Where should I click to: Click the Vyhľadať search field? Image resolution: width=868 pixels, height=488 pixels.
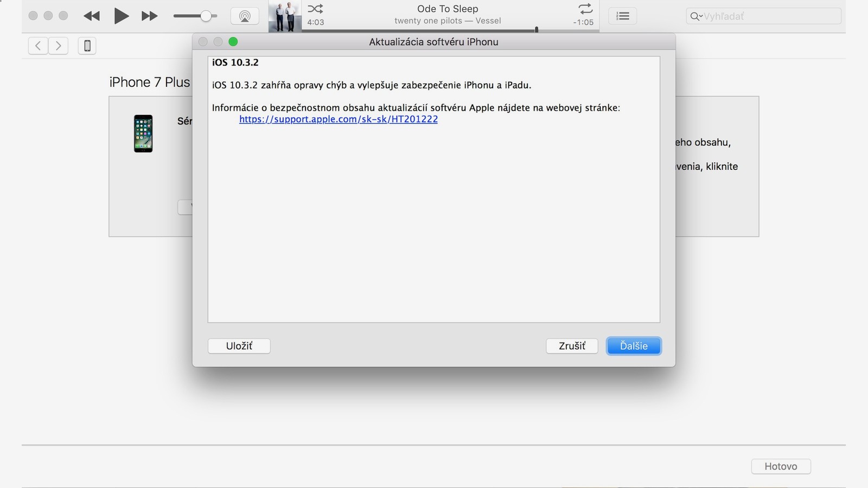tap(770, 16)
